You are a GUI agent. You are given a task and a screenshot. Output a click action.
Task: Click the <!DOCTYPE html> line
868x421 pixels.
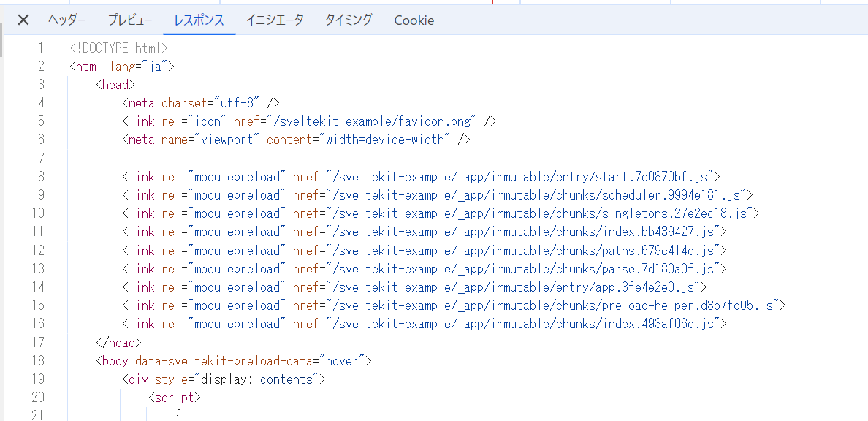119,48
